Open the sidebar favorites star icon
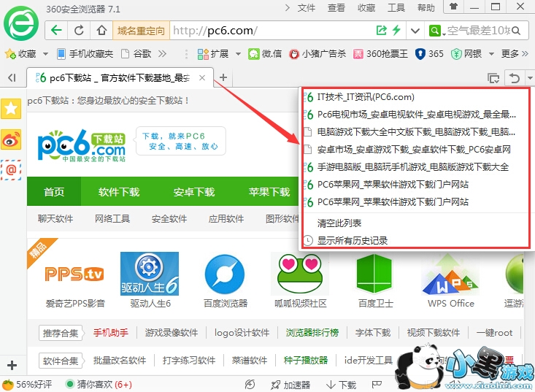Screen dimensions: 535x392 pyautogui.click(x=11, y=109)
